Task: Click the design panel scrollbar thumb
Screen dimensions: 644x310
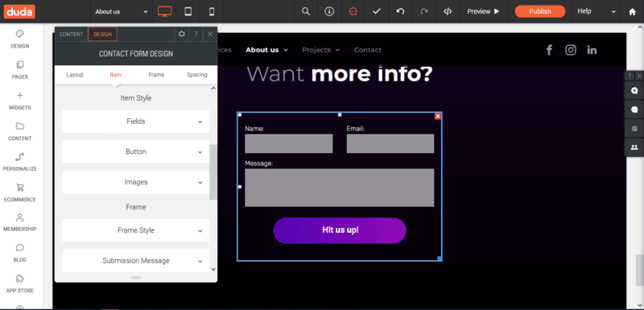Action: coord(213,172)
